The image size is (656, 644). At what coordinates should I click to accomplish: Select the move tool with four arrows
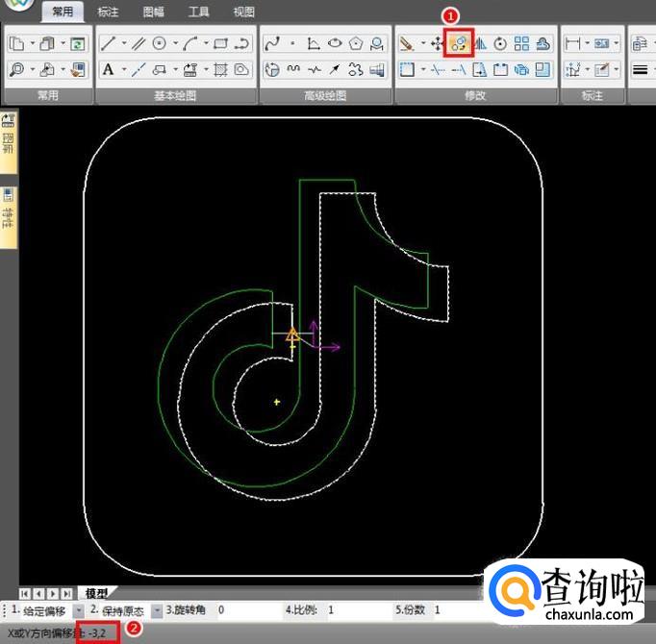[x=437, y=44]
